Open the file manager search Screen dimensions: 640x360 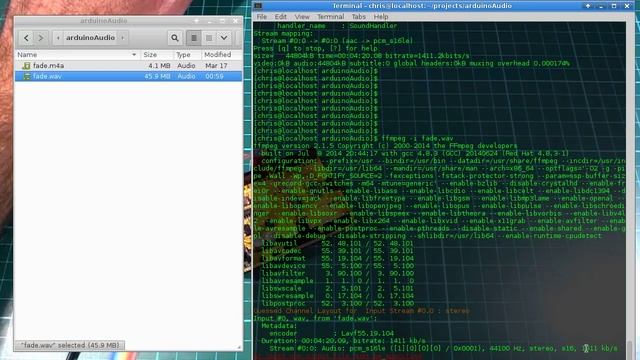coord(175,38)
